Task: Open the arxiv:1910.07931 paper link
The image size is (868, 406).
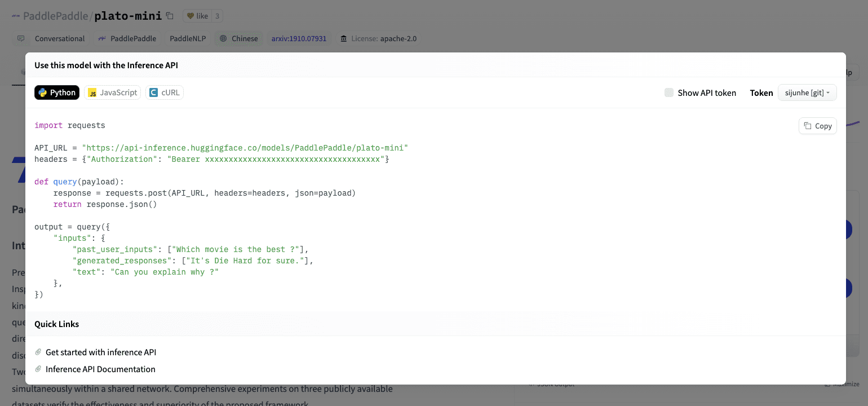Action: 299,38
